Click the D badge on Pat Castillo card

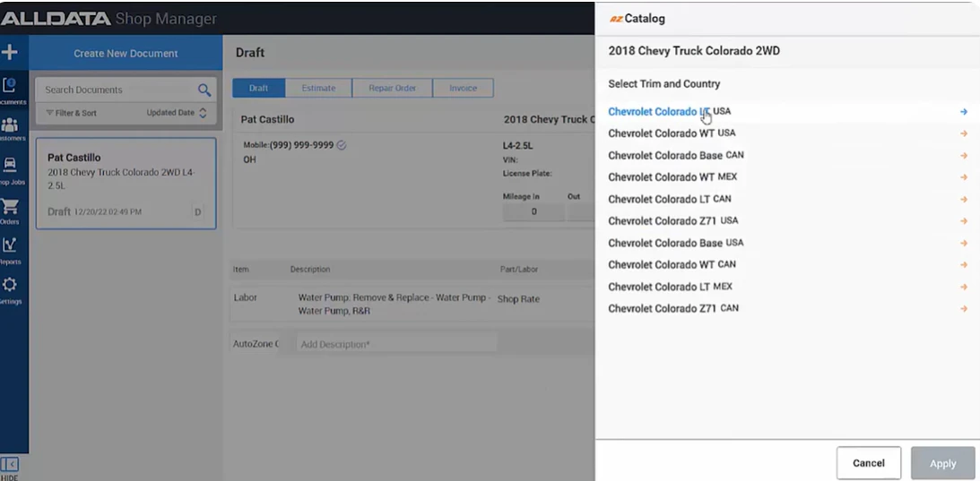(197, 212)
